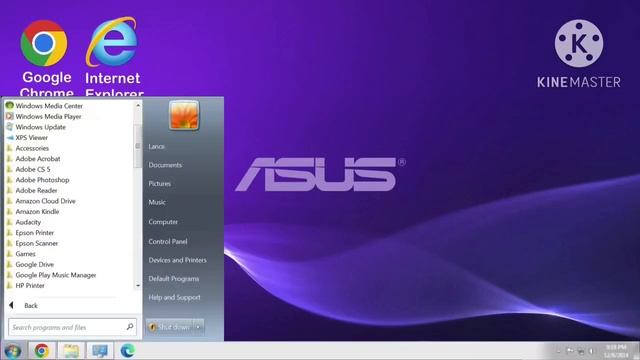Go Back to the pinned programs
Screen dimensions: 640x360
(24, 305)
